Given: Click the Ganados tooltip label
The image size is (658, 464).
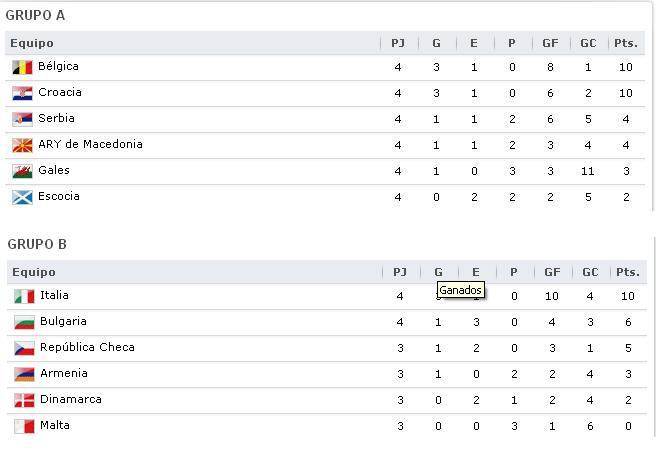Looking at the screenshot, I should [x=460, y=290].
